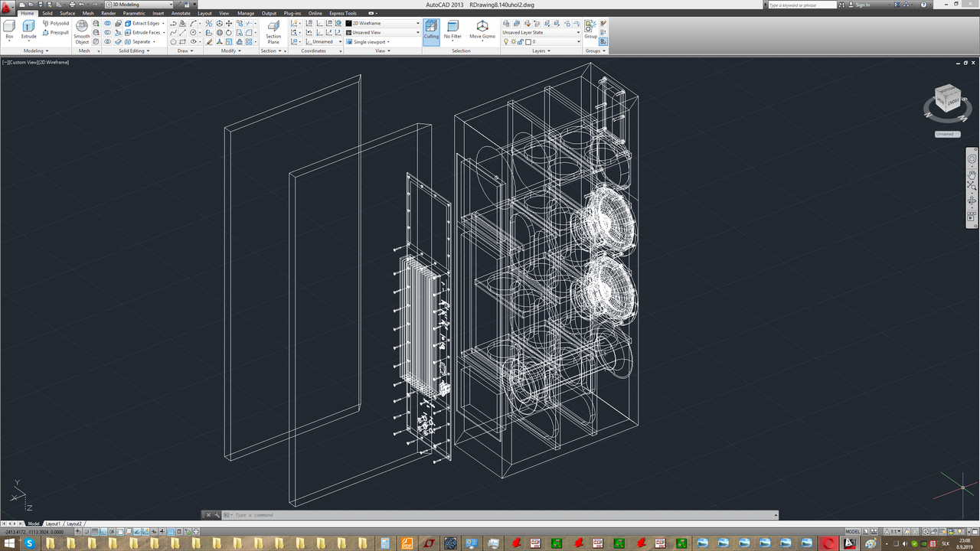Click the annotation scale 1:1 control
Viewport: 980px width, 551px height.
coord(893,531)
